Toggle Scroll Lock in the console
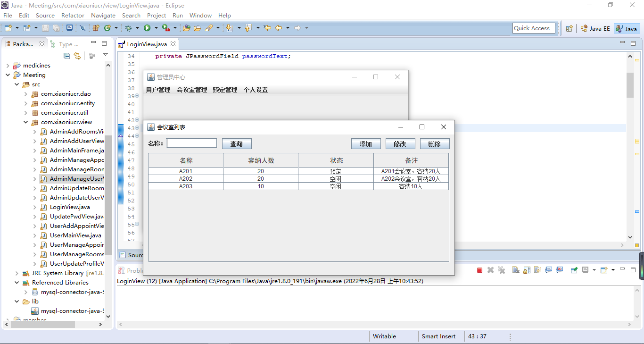Image resolution: width=644 pixels, height=344 pixels. click(527, 270)
